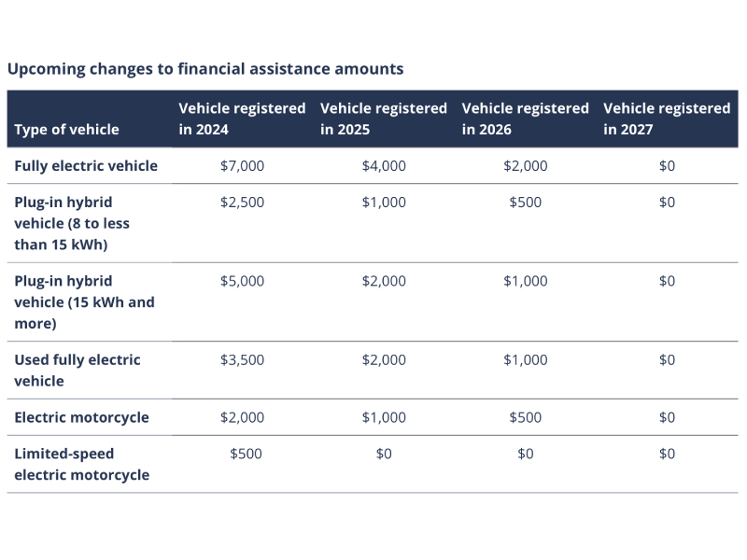Select the 'Type of vehicle' column header
This screenshot has height=560, width=747.
click(66, 130)
